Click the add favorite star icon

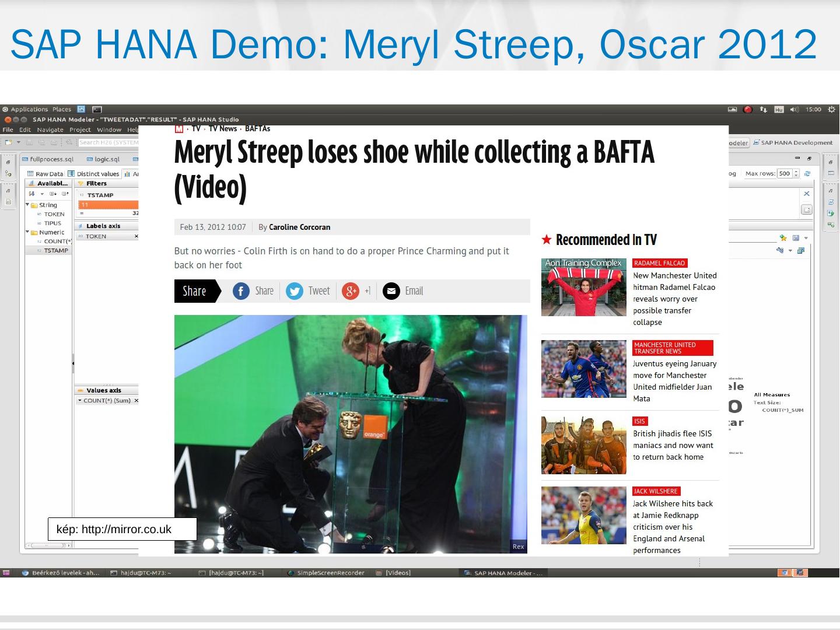[x=783, y=238]
